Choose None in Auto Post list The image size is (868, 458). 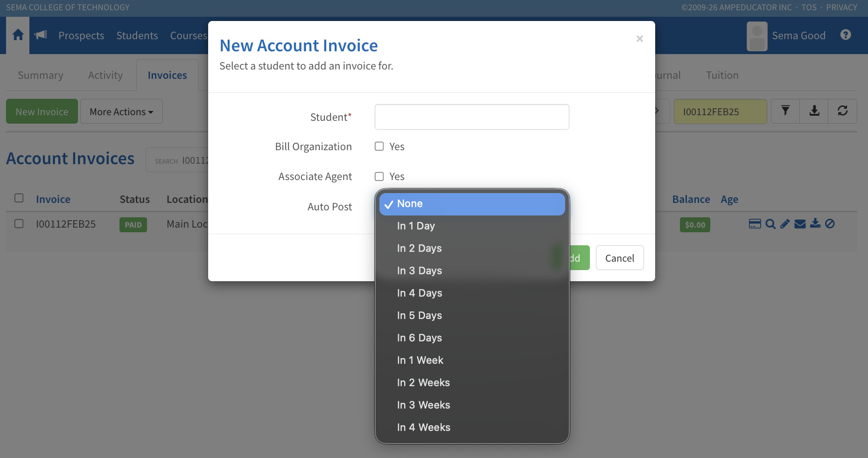click(x=472, y=204)
